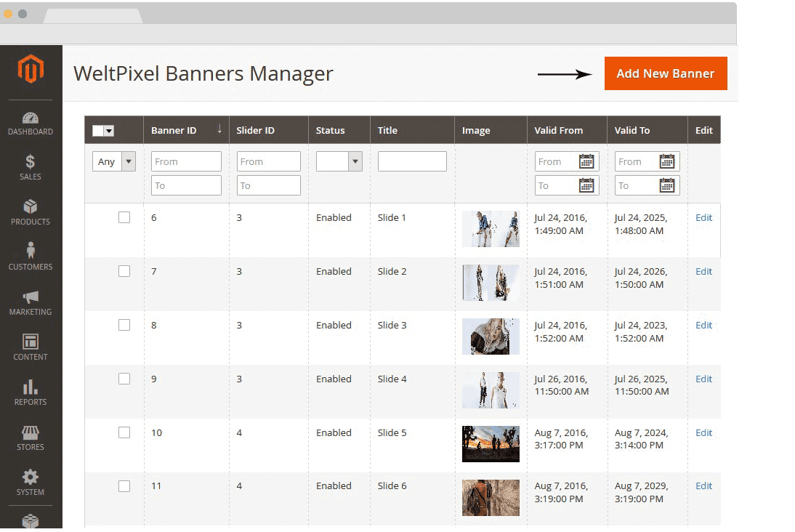The height and width of the screenshot is (532, 795).
Task: Open the System gear icon
Action: pos(31,478)
